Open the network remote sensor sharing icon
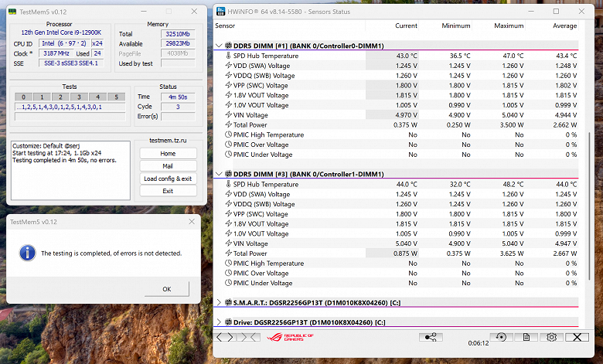Screen dimensions: 603x364 point(431,338)
